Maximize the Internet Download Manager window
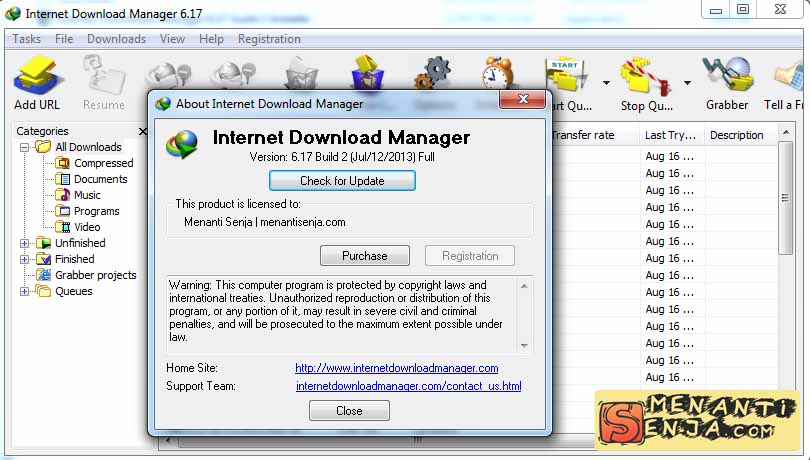Image resolution: width=810 pixels, height=460 pixels. (743, 10)
